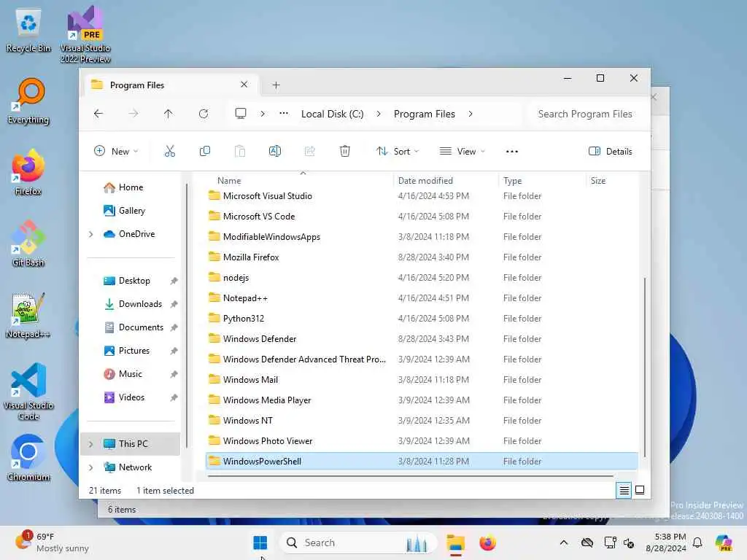Show hidden tray icons chevron
Image resolution: width=747 pixels, height=560 pixels.
(564, 542)
